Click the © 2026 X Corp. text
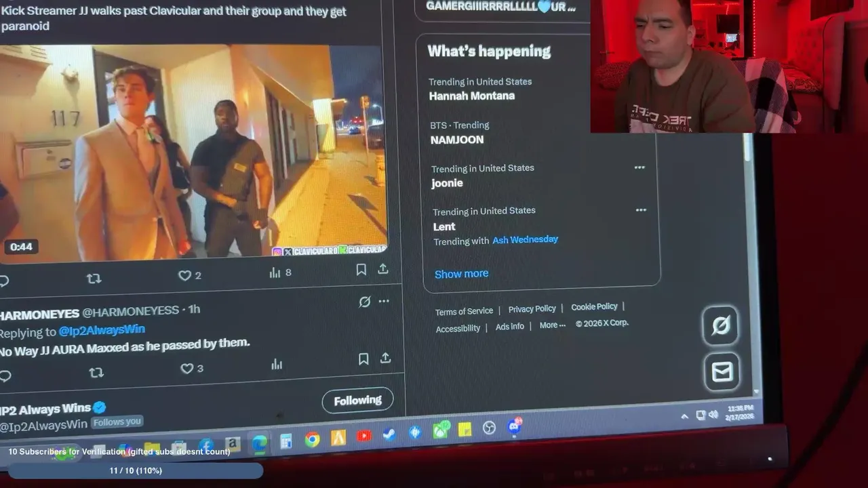The height and width of the screenshot is (488, 868). [x=602, y=323]
